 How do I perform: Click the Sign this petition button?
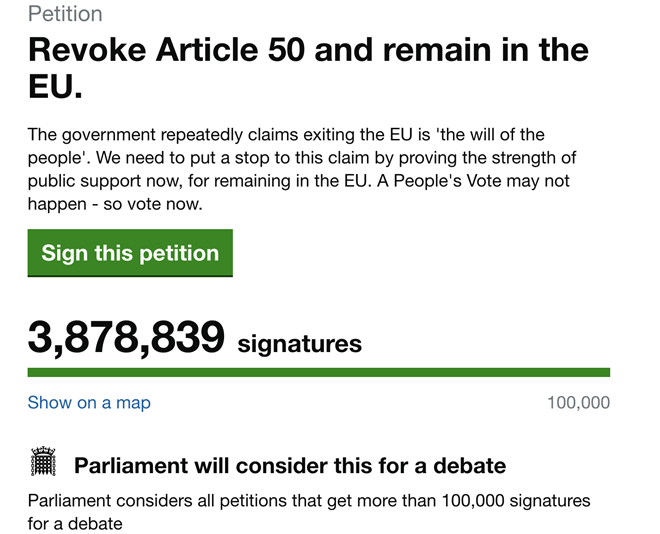pyautogui.click(x=130, y=253)
